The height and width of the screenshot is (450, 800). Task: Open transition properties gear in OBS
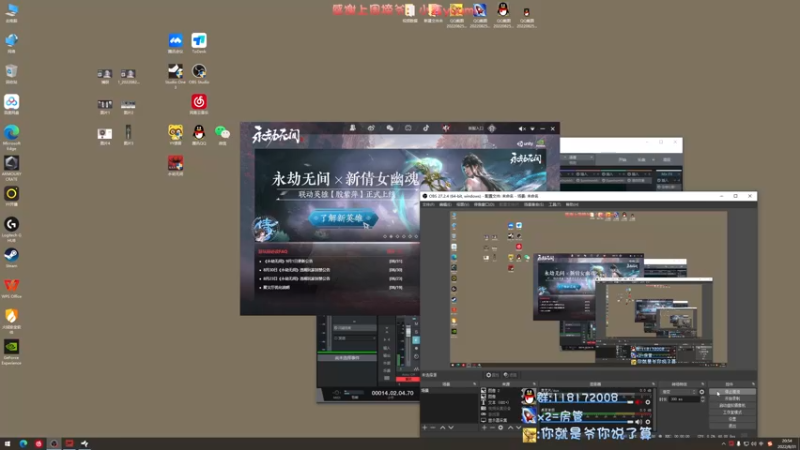[x=702, y=392]
